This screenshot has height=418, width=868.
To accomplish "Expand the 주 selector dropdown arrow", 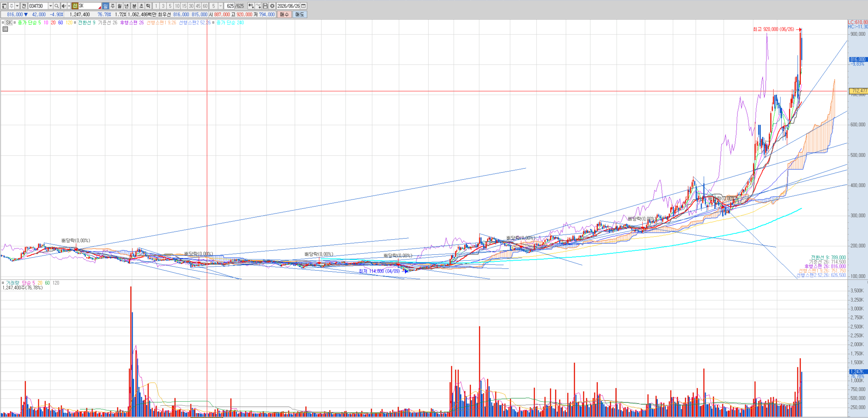I will pos(17,6).
